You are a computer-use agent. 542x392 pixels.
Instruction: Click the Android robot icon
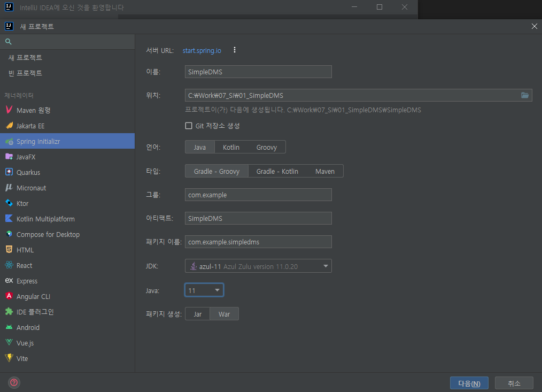point(9,327)
